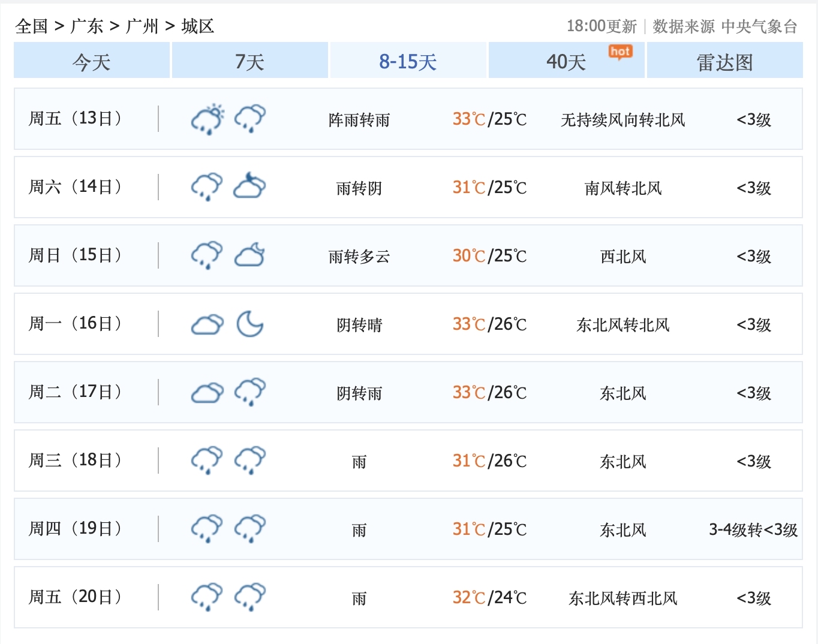This screenshot has width=818, height=644.
Task: Select the 周六（14日）date label
Action: pos(75,187)
